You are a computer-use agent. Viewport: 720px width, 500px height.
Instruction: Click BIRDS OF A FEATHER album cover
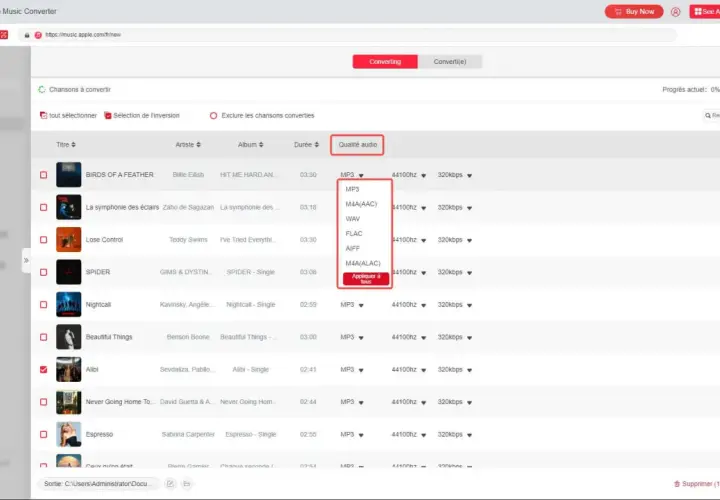(x=68, y=175)
